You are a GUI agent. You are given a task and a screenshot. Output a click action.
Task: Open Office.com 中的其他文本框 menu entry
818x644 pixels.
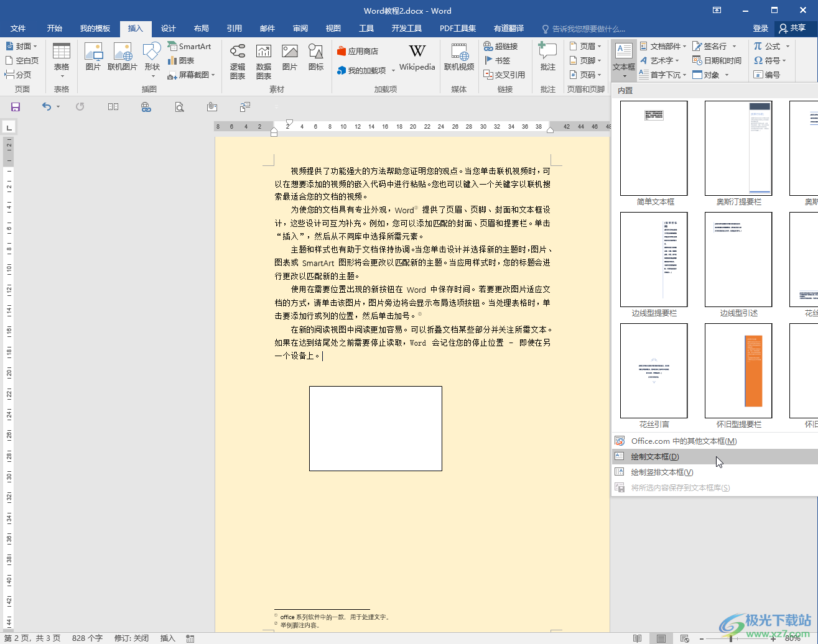(x=715, y=441)
